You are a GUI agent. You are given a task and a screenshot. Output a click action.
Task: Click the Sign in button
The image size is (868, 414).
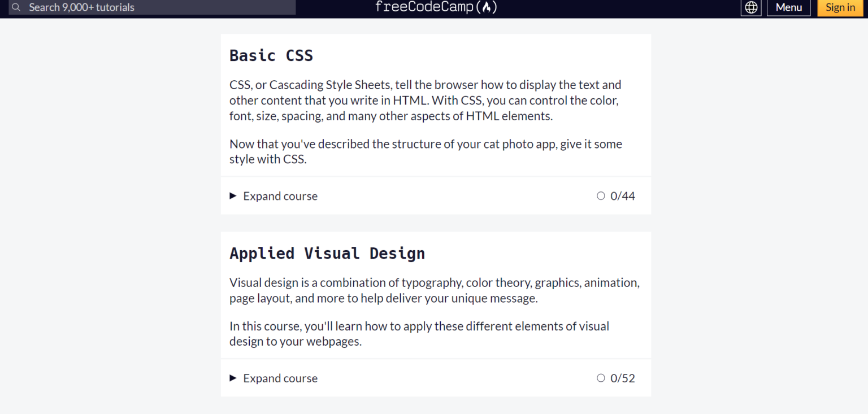pyautogui.click(x=840, y=7)
